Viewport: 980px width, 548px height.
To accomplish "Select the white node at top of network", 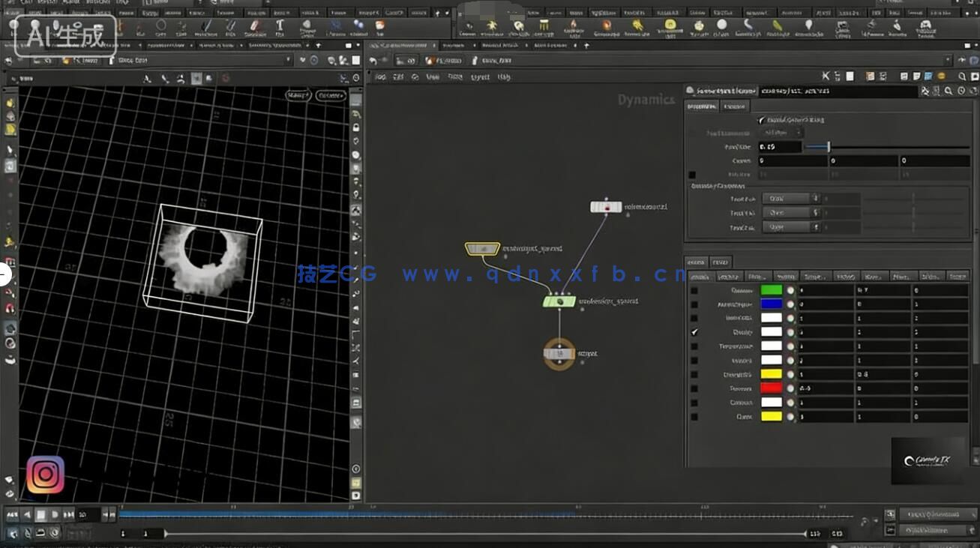I will click(x=605, y=206).
